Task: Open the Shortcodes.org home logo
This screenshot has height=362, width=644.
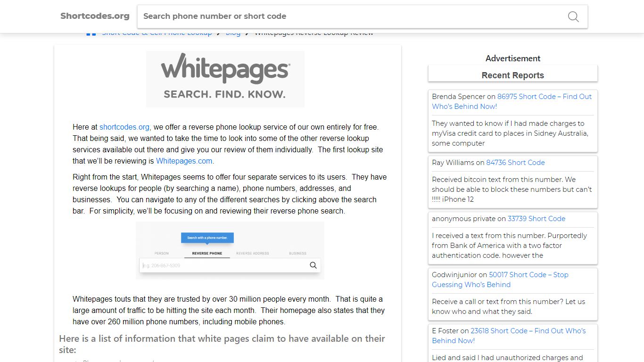Action: click(x=95, y=16)
